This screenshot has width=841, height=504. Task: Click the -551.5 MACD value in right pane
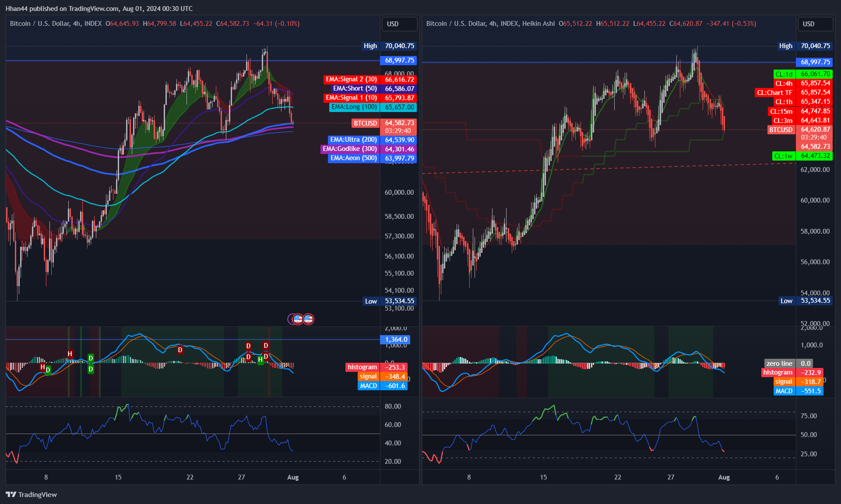coord(810,391)
